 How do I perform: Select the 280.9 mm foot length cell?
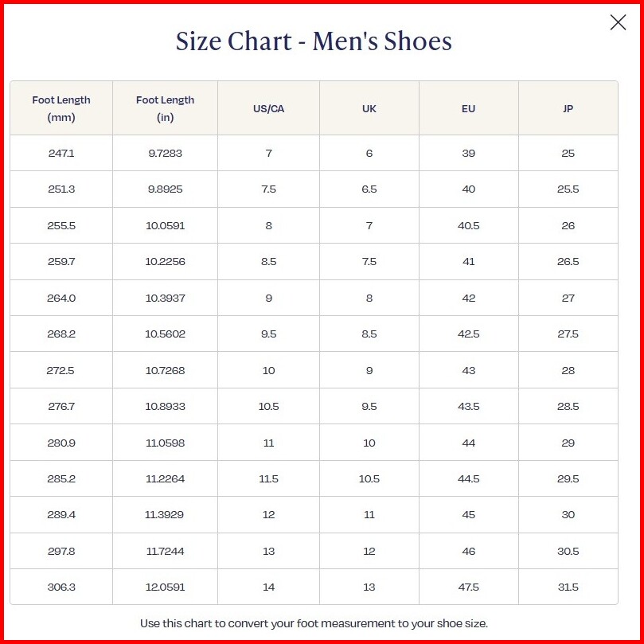61,443
